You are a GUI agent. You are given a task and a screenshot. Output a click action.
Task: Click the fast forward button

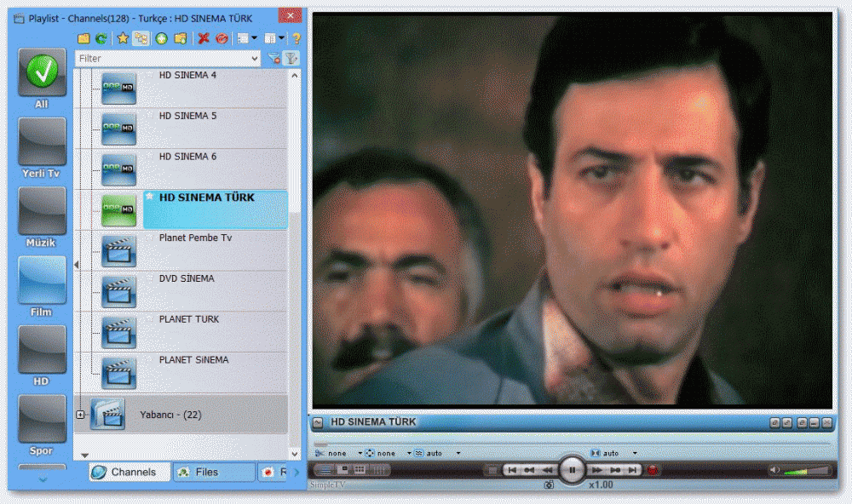click(596, 470)
